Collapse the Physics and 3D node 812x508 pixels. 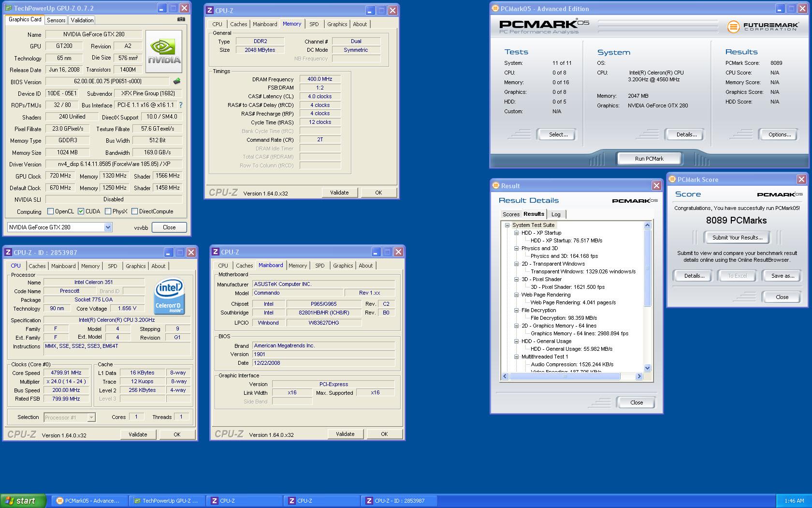point(516,248)
